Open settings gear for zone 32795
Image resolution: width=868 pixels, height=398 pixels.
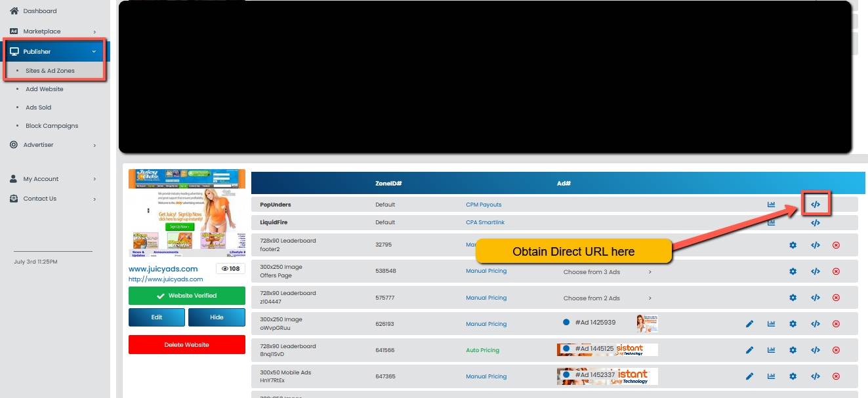tap(793, 245)
